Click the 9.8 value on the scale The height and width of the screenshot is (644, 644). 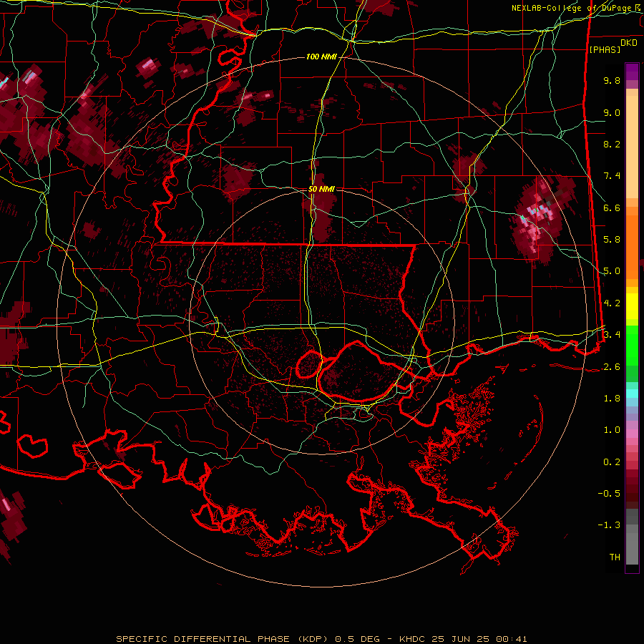click(x=612, y=80)
